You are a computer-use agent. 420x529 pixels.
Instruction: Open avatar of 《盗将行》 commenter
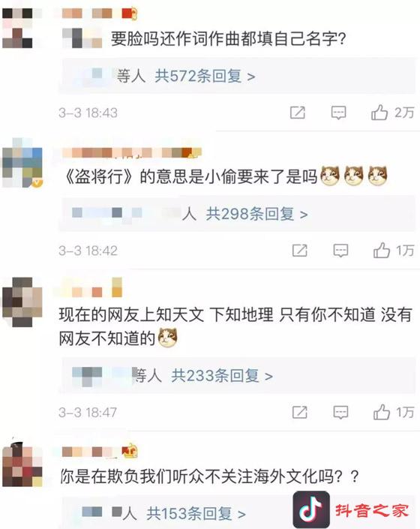(22, 162)
